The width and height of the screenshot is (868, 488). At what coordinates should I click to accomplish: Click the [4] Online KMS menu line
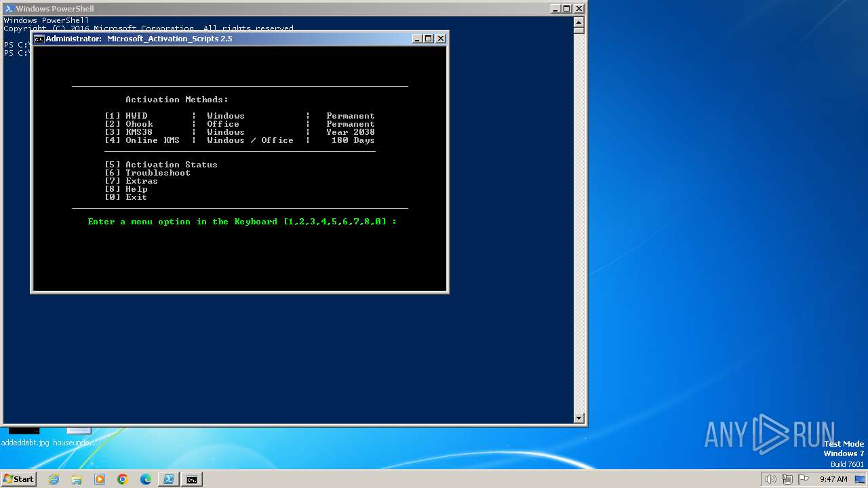(x=239, y=140)
